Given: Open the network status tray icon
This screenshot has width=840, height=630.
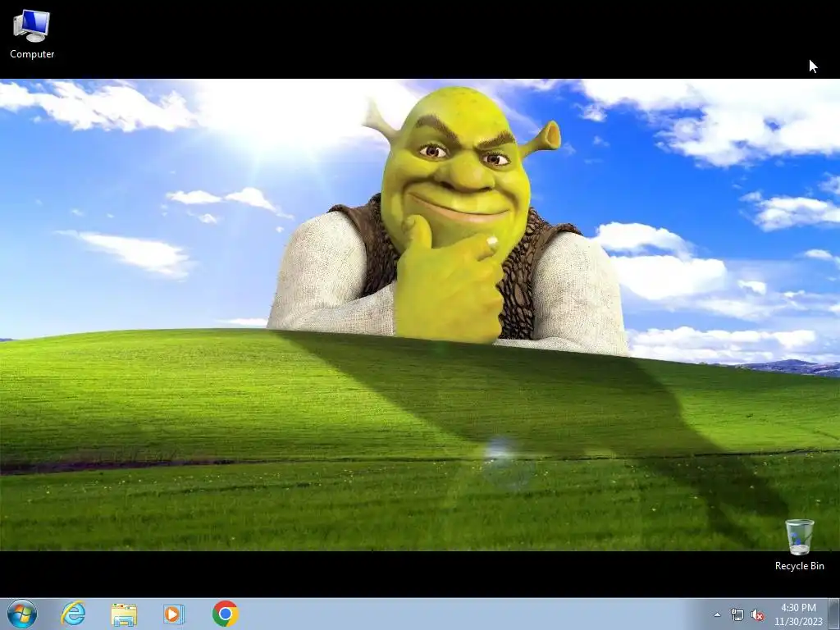Looking at the screenshot, I should pos(737,615).
